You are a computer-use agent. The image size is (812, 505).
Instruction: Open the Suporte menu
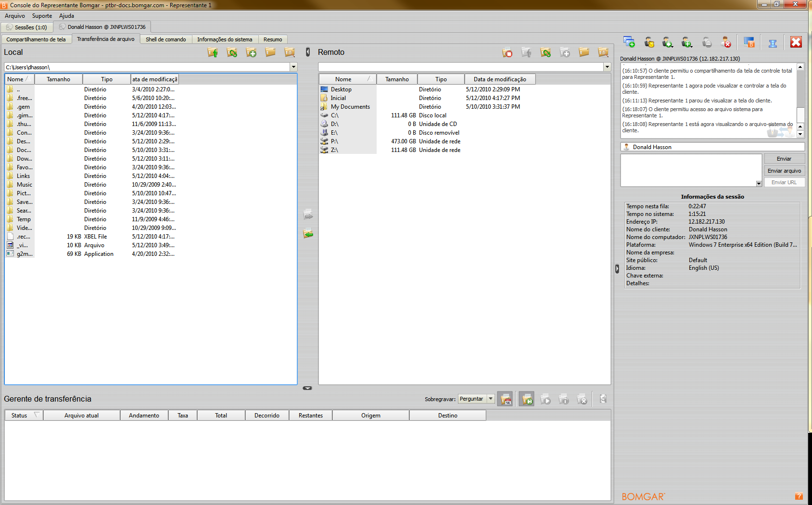42,16
